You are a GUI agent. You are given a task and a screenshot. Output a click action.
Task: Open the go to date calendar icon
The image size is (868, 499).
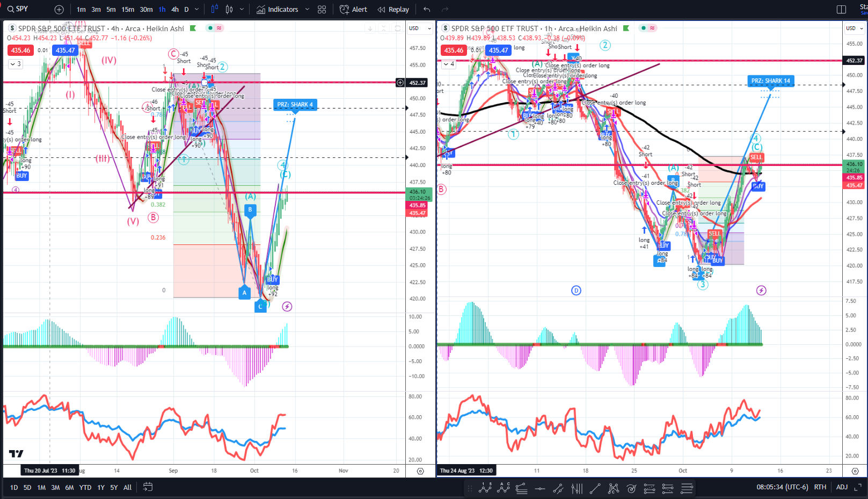pyautogui.click(x=148, y=487)
